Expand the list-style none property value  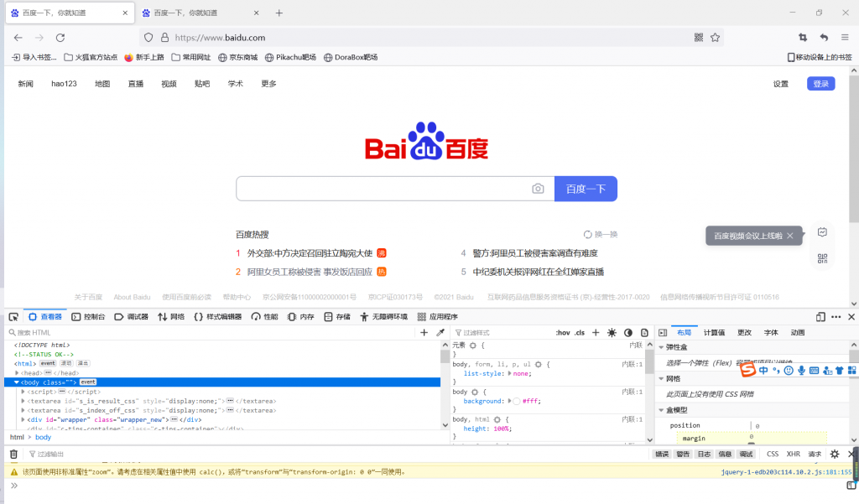tap(510, 373)
